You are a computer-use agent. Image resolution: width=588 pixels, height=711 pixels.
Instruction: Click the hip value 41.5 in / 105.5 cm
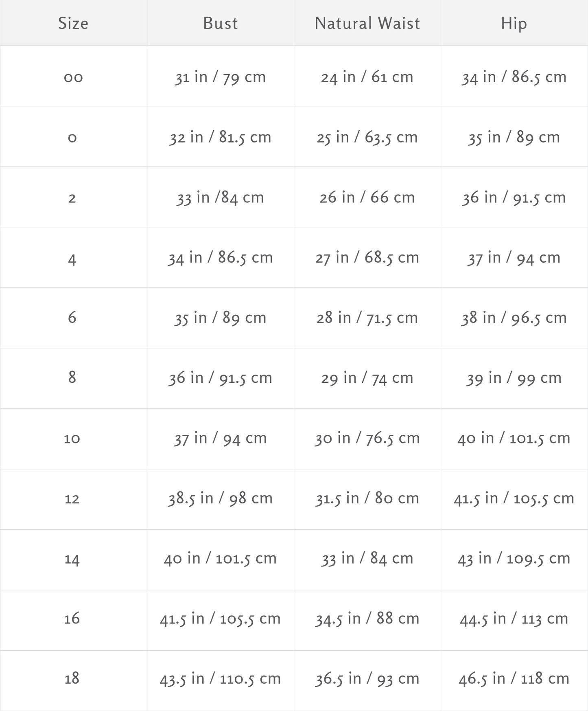pyautogui.click(x=514, y=498)
